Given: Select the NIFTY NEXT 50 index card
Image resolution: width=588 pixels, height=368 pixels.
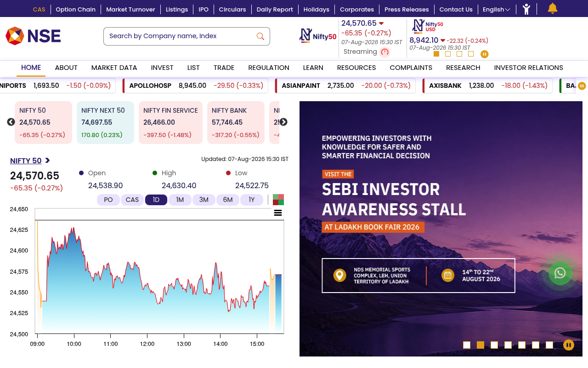Looking at the screenshot, I should pos(105,122).
